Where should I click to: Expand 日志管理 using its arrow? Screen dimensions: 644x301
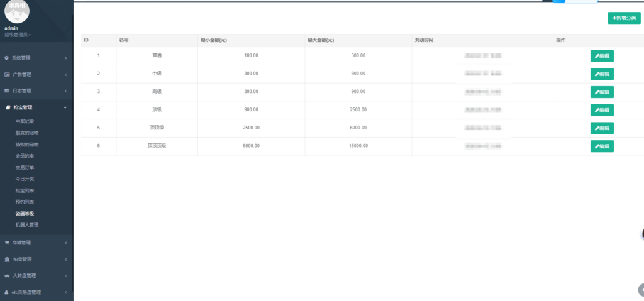pos(65,90)
